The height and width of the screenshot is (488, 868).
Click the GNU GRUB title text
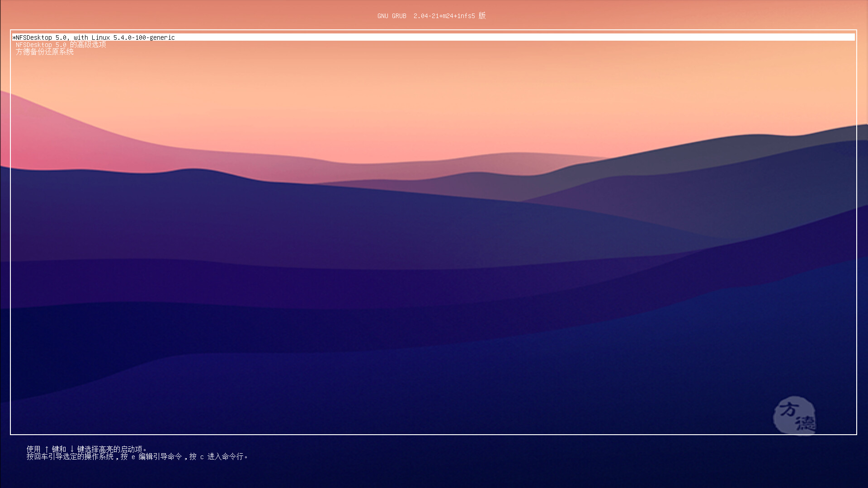click(392, 16)
